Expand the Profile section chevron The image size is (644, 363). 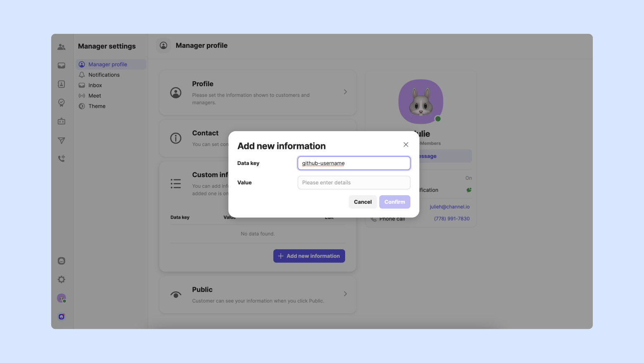[345, 92]
